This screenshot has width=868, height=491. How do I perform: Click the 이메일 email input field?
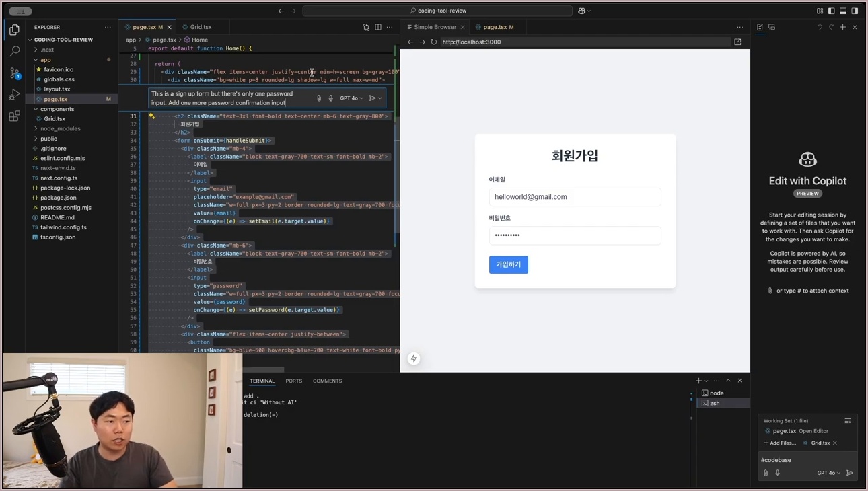click(x=575, y=197)
